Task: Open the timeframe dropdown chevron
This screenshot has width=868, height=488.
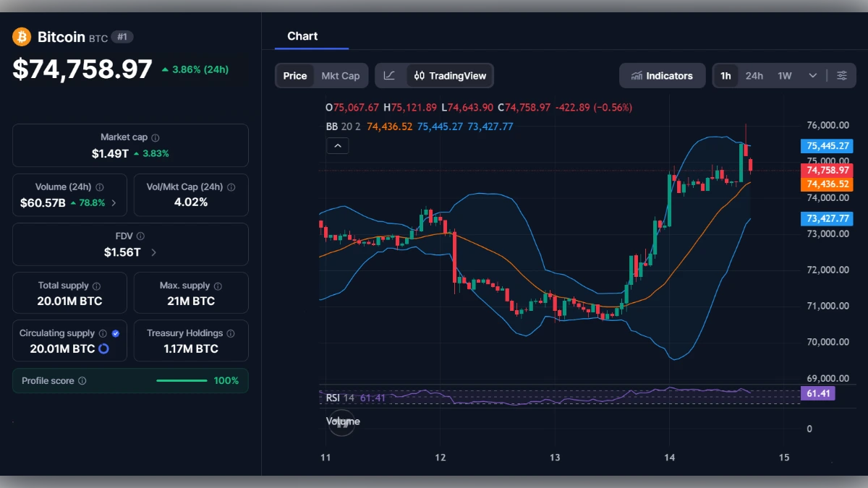Action: (812, 75)
